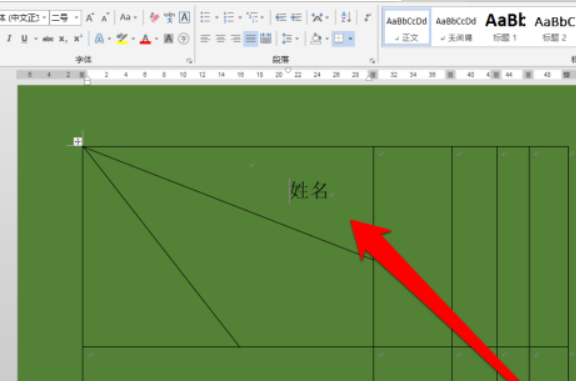Apply the red font color
The width and height of the screenshot is (576, 381).
coord(145,39)
